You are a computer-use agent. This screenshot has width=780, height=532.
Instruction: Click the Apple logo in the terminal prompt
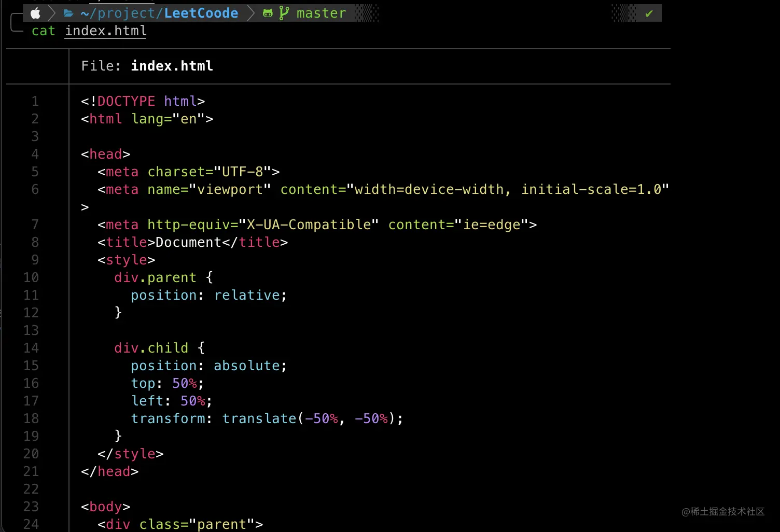(35, 13)
